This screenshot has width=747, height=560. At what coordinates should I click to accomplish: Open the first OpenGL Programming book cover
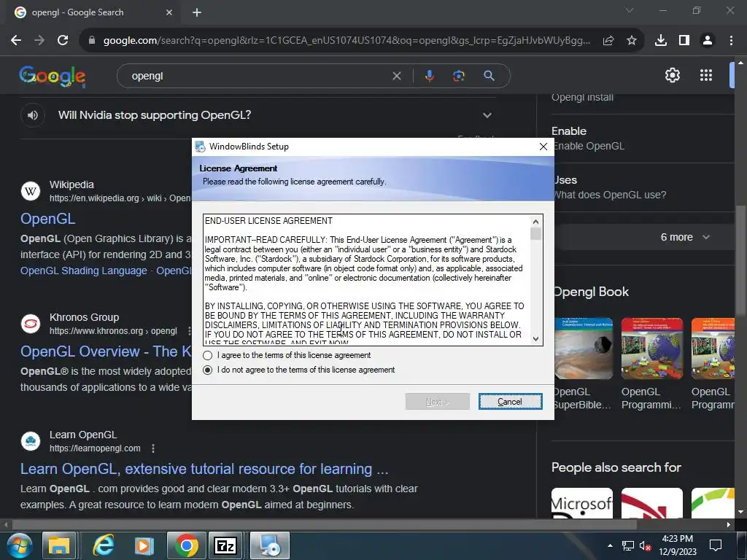651,349
